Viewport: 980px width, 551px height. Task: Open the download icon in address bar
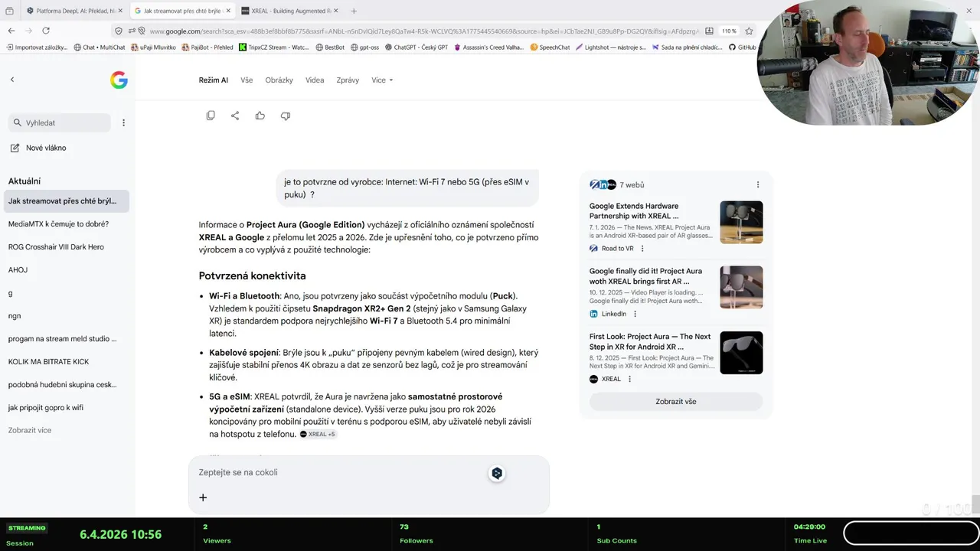pos(709,31)
